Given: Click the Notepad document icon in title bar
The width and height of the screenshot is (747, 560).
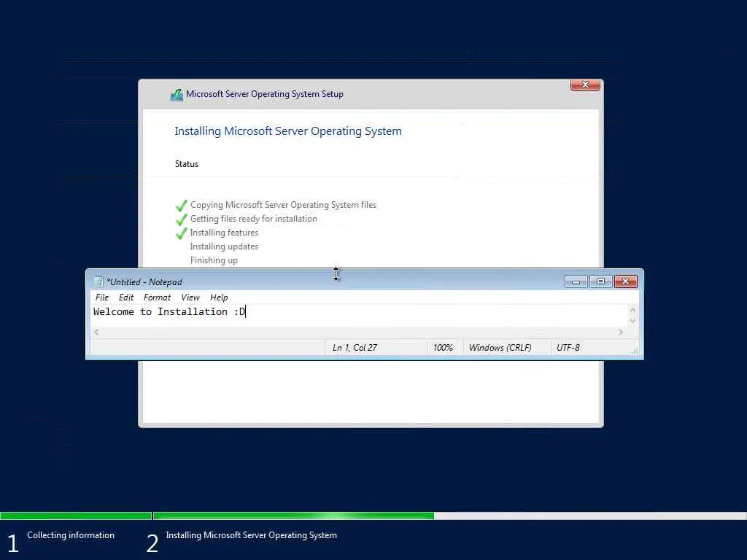Looking at the screenshot, I should [98, 281].
